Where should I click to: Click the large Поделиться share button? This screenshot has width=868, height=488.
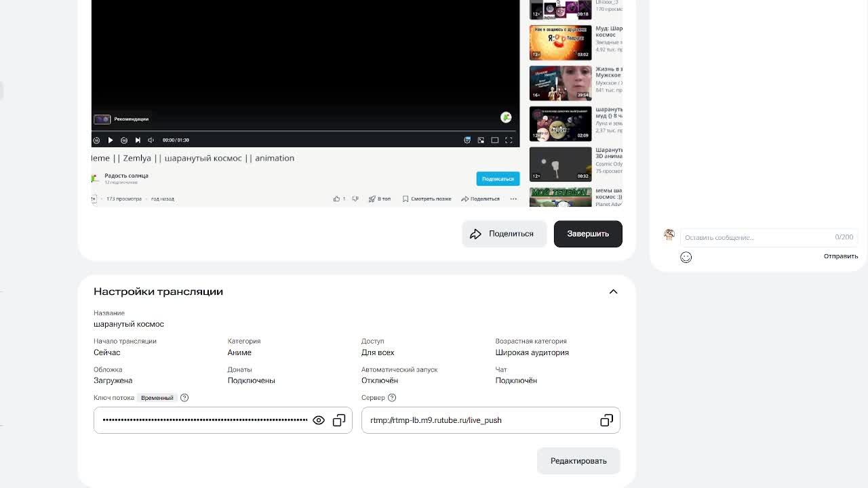click(504, 234)
